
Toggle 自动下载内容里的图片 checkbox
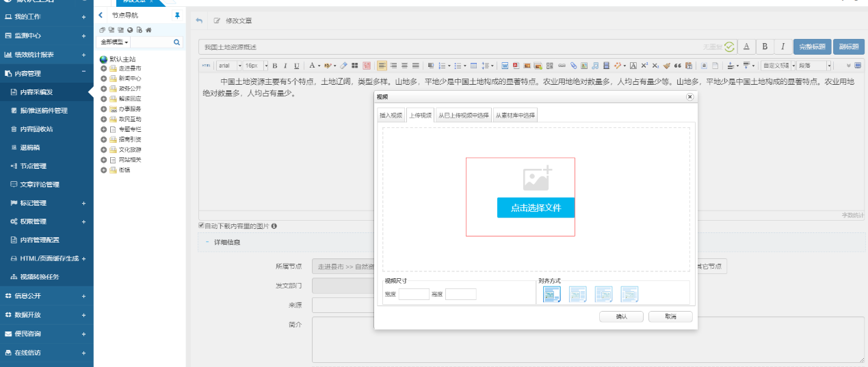point(201,226)
